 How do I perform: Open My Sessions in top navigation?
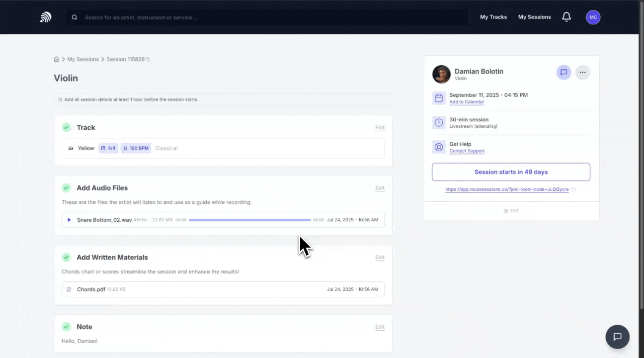tap(534, 17)
